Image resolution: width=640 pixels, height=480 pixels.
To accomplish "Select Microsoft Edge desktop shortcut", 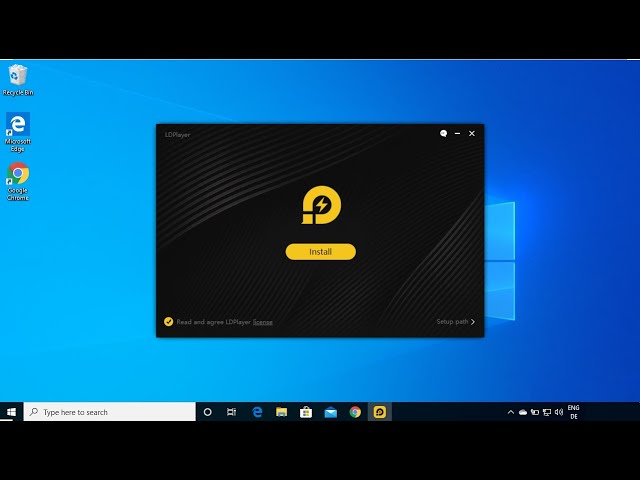I will point(18,132).
